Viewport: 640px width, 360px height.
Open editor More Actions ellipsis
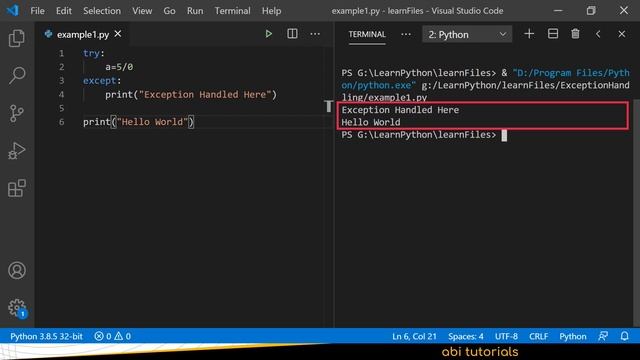[315, 34]
